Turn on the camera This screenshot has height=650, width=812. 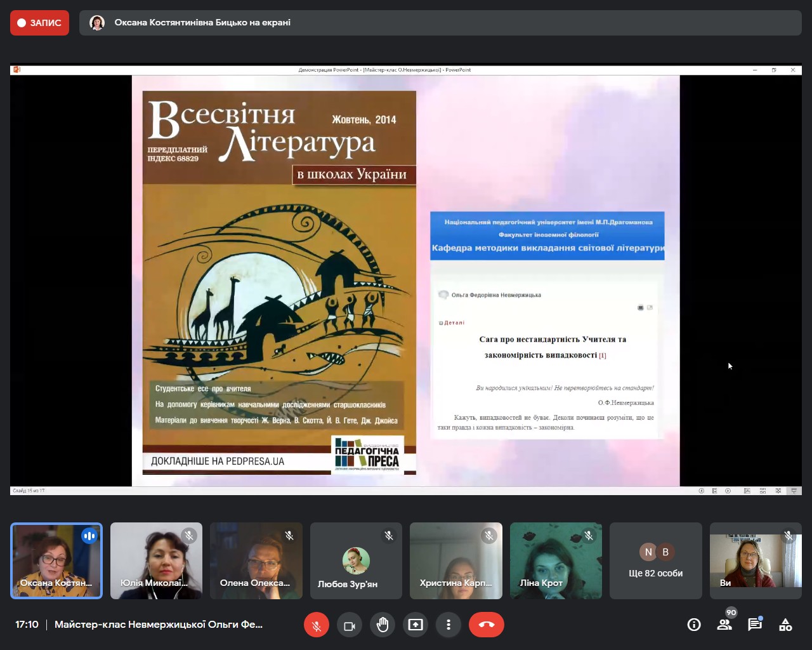(350, 625)
